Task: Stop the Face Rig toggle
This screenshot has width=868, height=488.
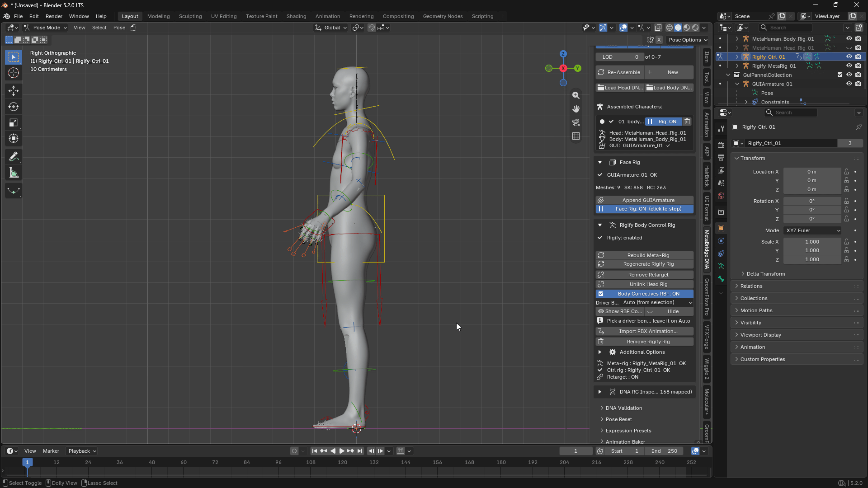Action: [644, 209]
